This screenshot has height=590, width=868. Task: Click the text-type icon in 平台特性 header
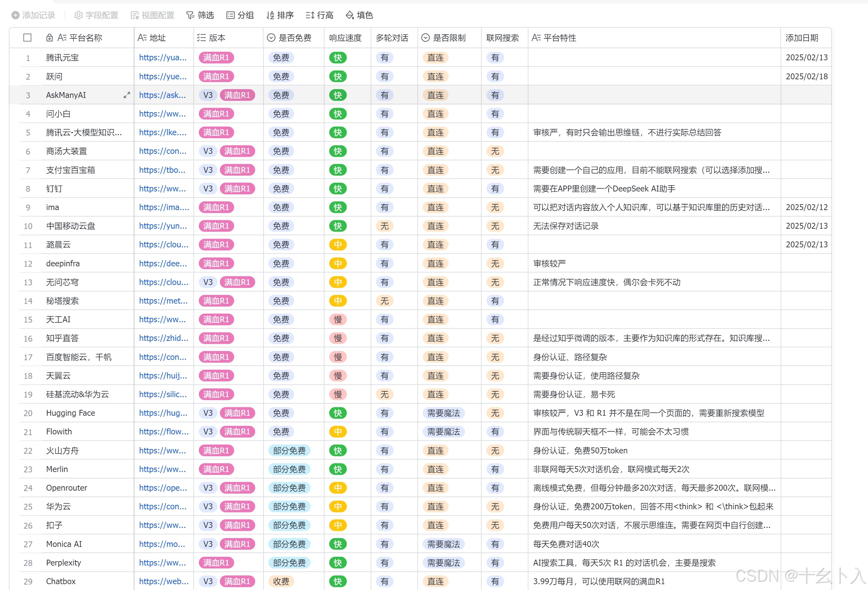pos(536,38)
